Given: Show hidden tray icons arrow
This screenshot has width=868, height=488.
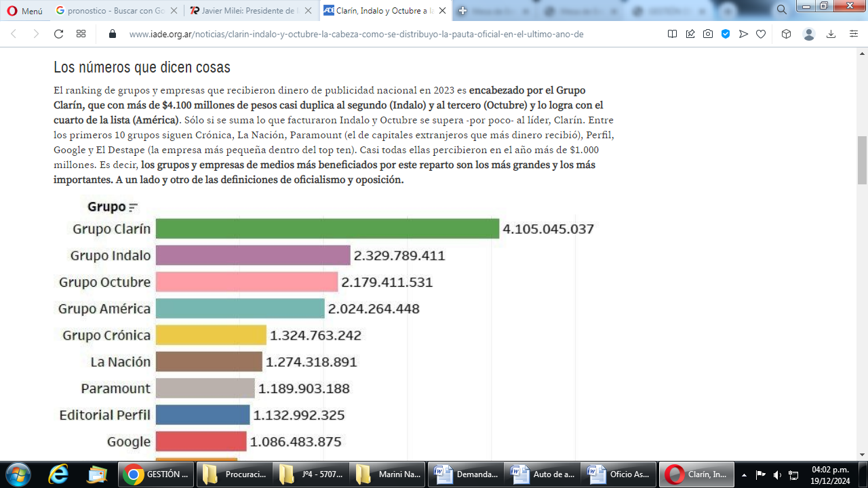Looking at the screenshot, I should (x=744, y=474).
